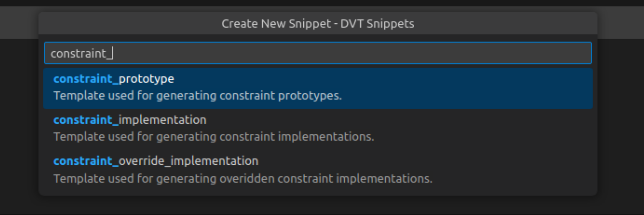Click the DVT Snippets title text
Screen dimensions: 644x215
[377, 24]
